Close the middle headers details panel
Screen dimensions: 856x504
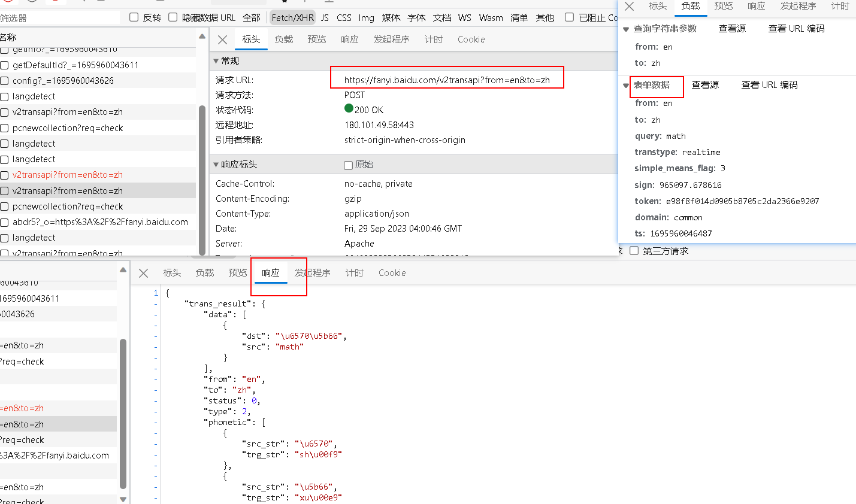point(222,40)
